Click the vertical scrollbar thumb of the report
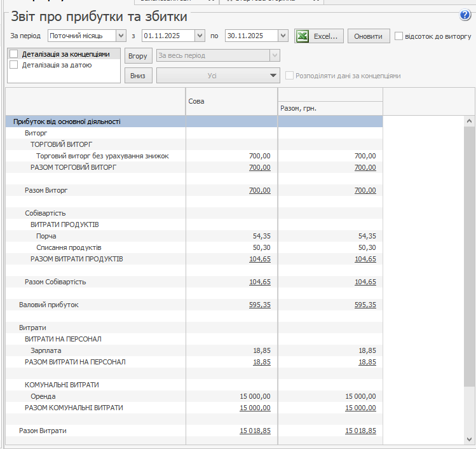The width and height of the screenshot is (476, 449). (x=470, y=254)
